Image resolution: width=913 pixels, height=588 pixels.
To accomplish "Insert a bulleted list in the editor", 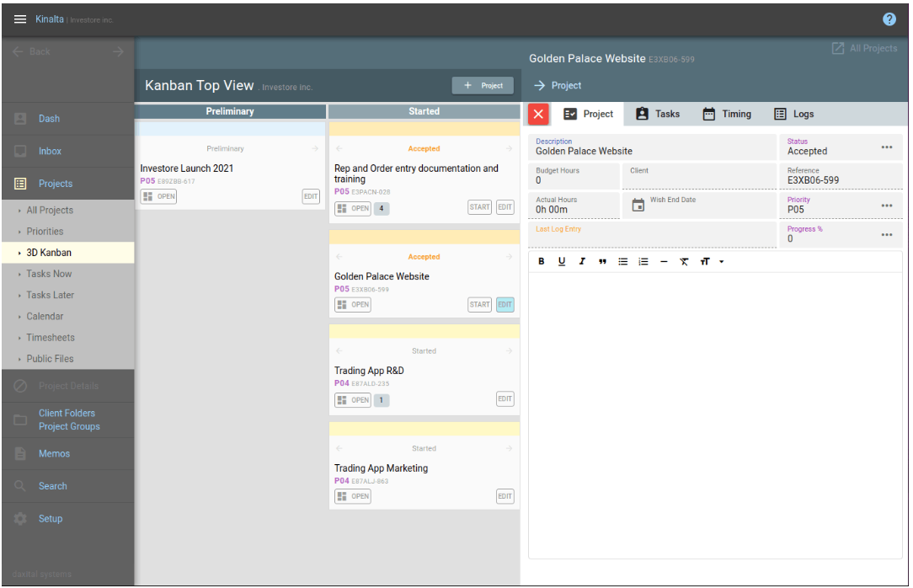I will (622, 261).
